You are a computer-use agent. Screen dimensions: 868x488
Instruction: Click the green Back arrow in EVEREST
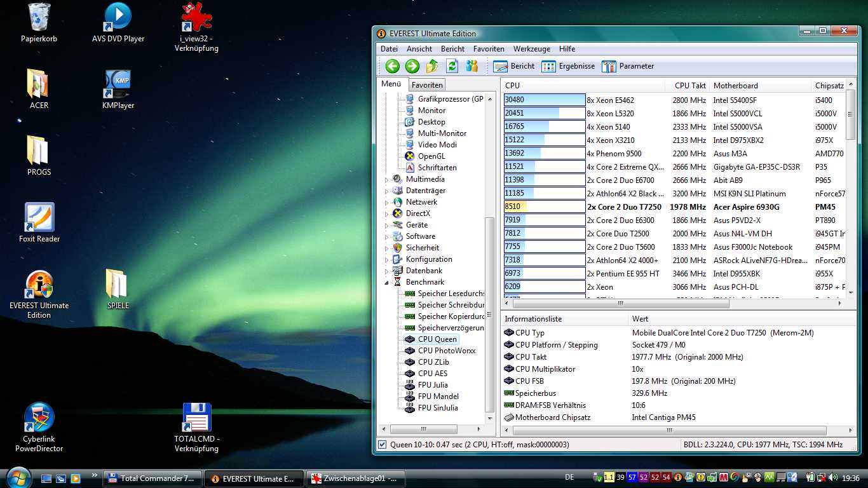pyautogui.click(x=392, y=66)
